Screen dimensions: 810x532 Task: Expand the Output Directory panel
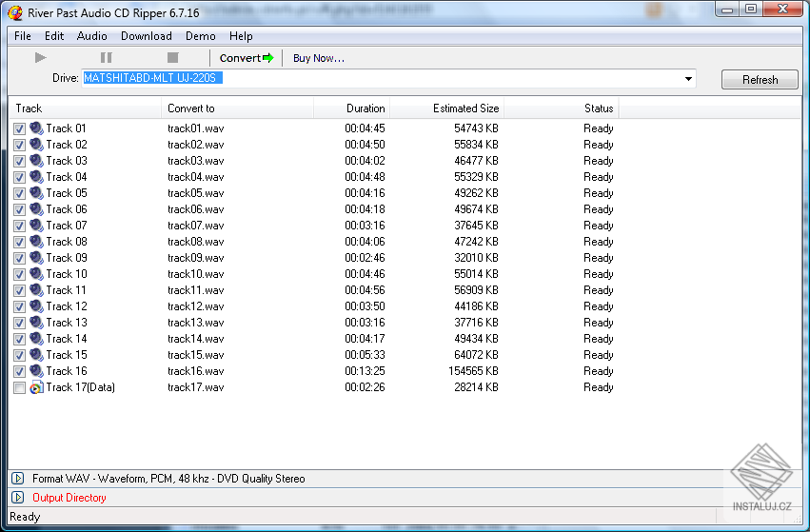tap(17, 498)
